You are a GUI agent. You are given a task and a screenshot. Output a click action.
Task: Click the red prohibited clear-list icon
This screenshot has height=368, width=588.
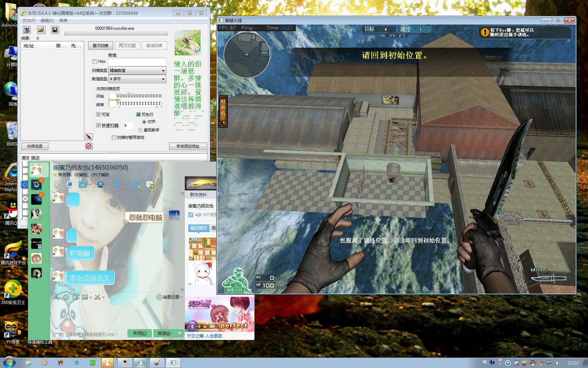89,146
